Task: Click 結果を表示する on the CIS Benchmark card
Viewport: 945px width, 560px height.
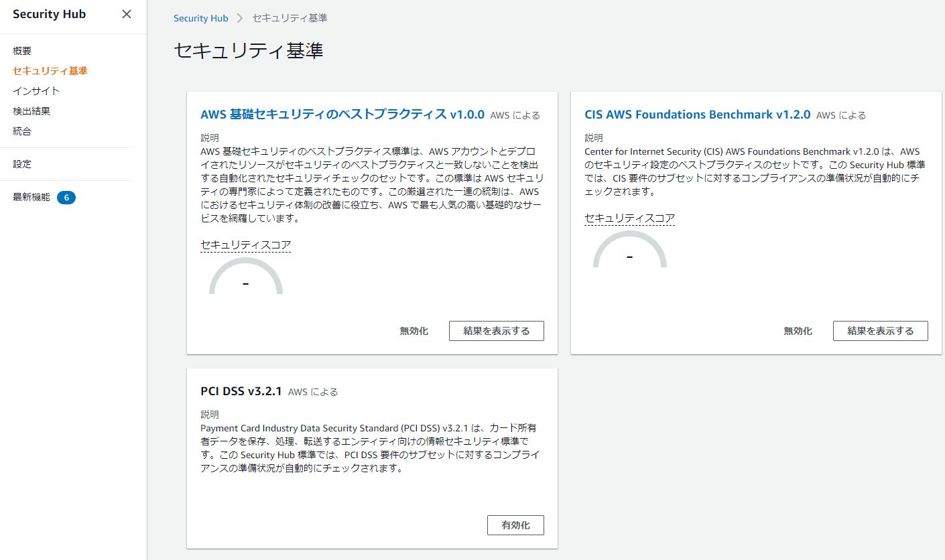Action: point(881,331)
